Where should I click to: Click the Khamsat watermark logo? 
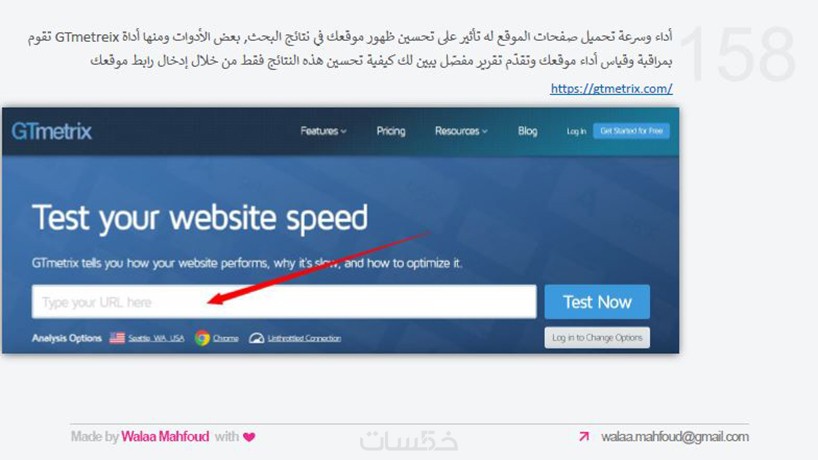click(408, 441)
